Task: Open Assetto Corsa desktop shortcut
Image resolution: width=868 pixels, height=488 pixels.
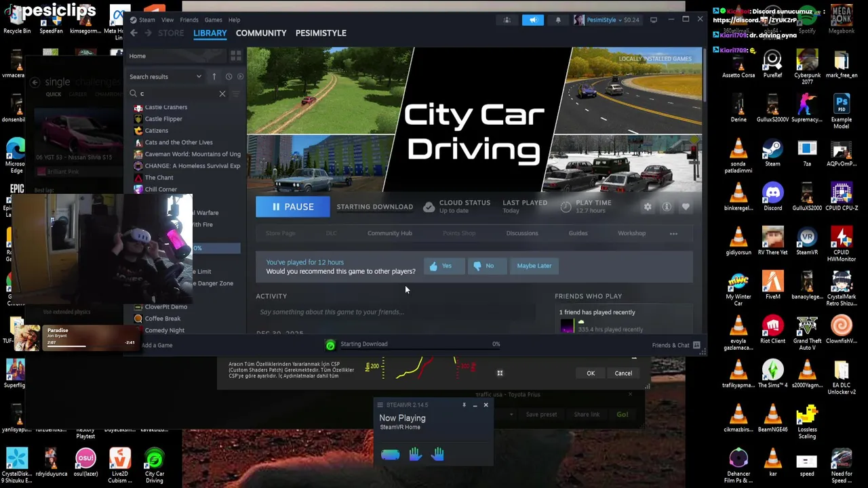Action: [x=738, y=64]
